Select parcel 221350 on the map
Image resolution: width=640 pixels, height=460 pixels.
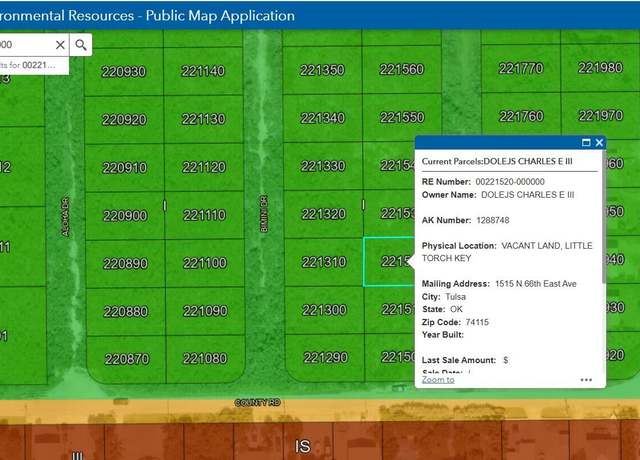click(322, 70)
